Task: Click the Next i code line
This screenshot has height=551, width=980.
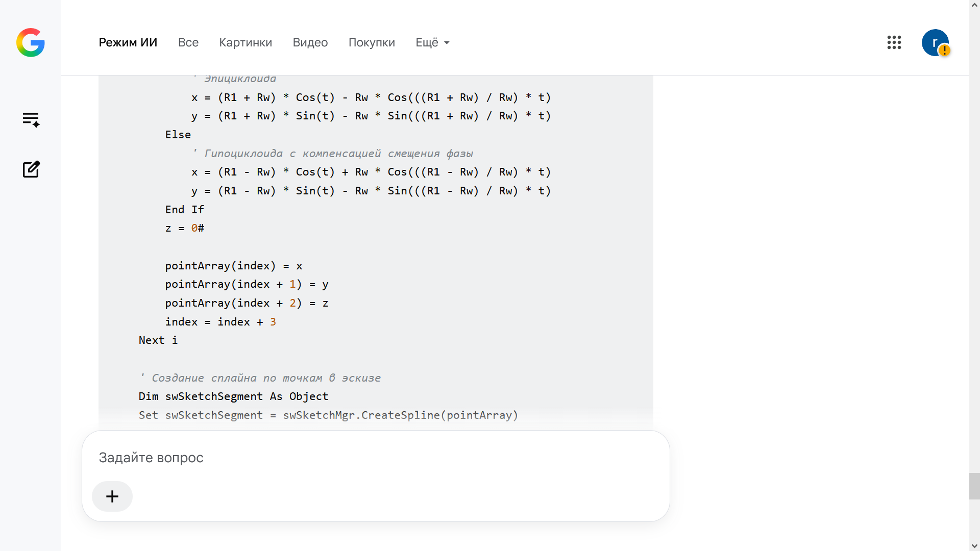Action: [x=158, y=340]
